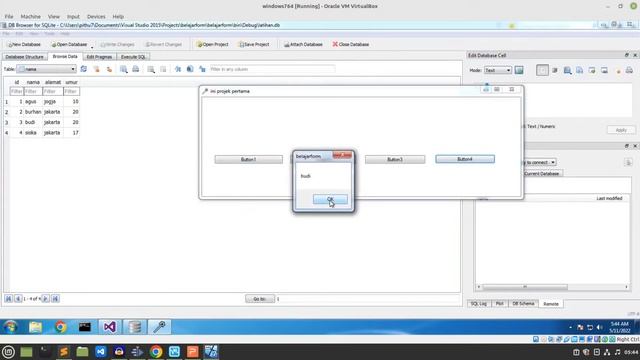The height and width of the screenshot is (360, 640).
Task: Click the New Database toolbar button
Action: coord(24,44)
